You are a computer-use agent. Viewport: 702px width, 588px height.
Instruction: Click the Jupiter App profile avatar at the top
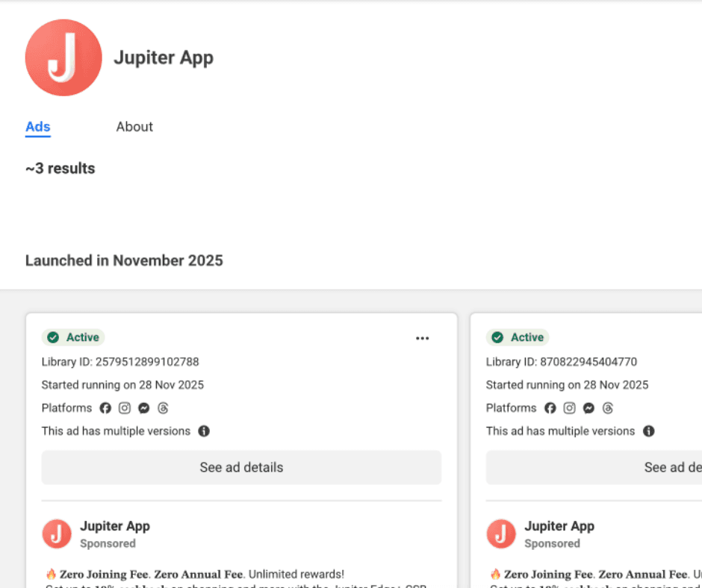pos(63,57)
